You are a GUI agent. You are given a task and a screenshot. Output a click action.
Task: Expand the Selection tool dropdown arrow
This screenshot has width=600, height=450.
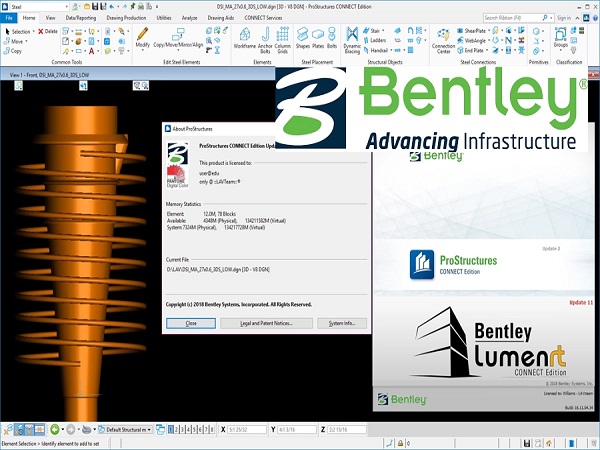(33, 31)
